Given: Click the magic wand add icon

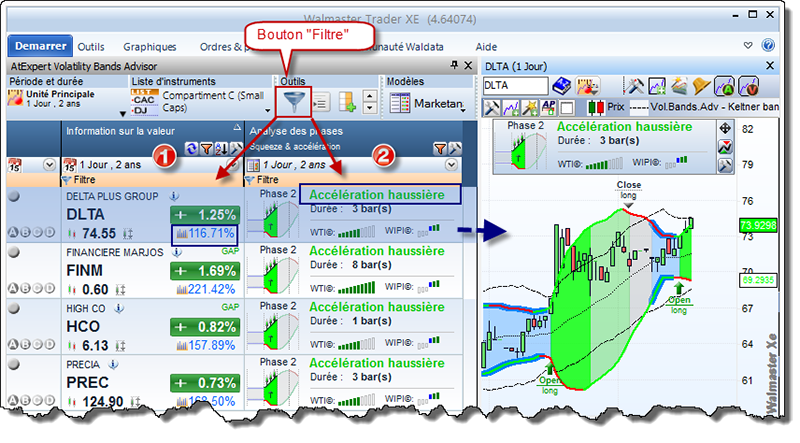Looking at the screenshot, I should [530, 108].
